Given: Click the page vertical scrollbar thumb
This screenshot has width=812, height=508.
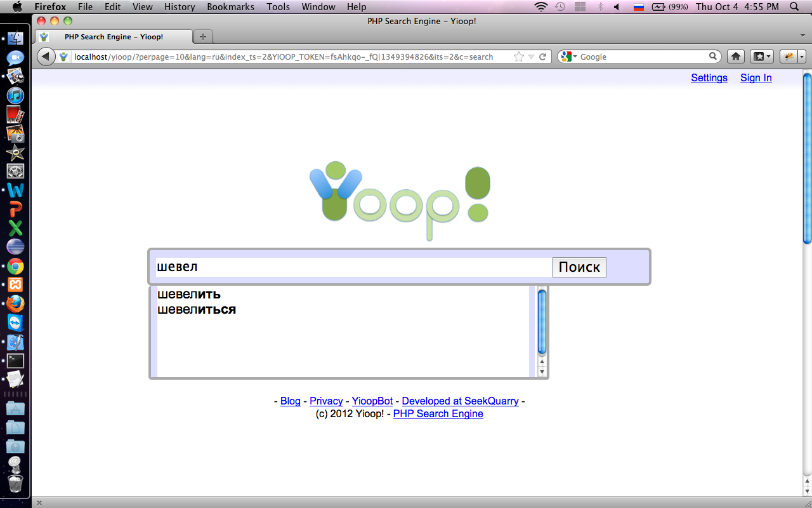Looking at the screenshot, I should point(807,159).
